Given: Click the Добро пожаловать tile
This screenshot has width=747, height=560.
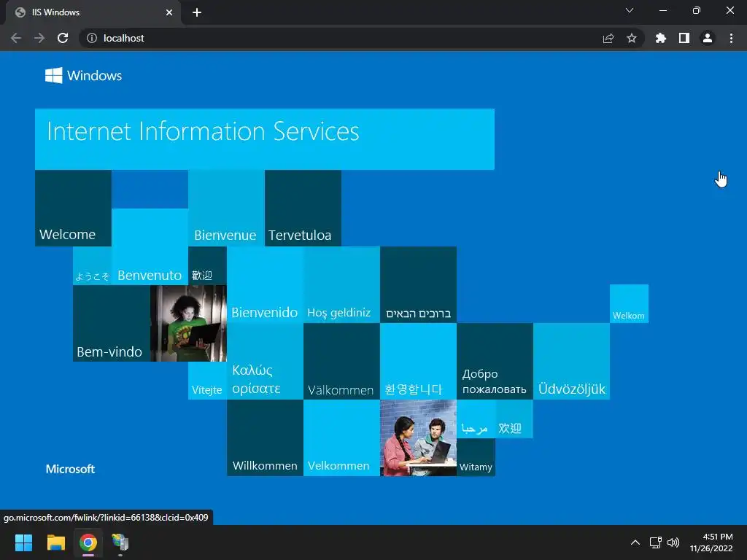Looking at the screenshot, I should tap(495, 362).
